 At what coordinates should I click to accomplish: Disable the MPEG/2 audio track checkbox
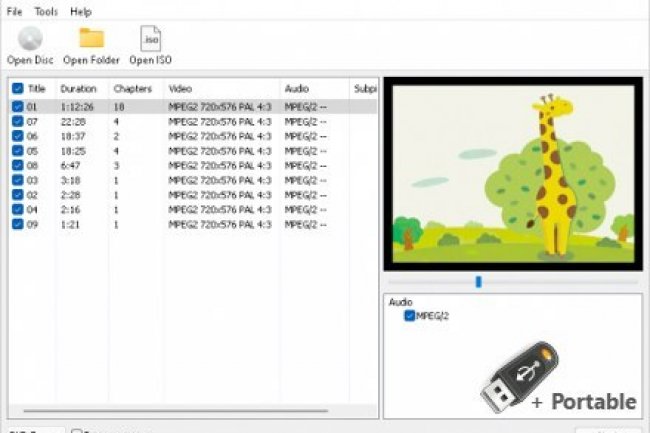click(409, 316)
